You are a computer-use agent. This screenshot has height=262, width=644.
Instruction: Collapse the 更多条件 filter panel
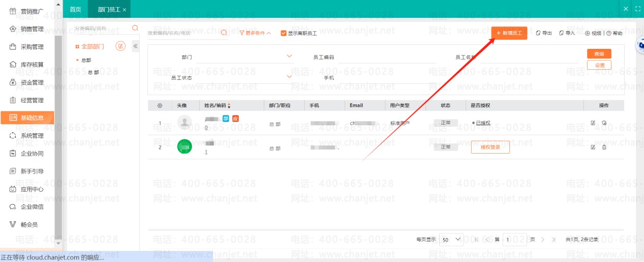255,33
